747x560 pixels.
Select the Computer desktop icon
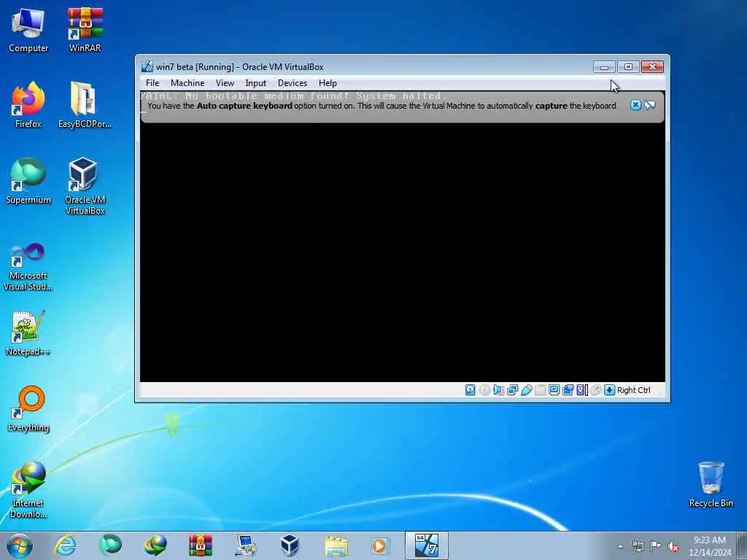[x=28, y=30]
